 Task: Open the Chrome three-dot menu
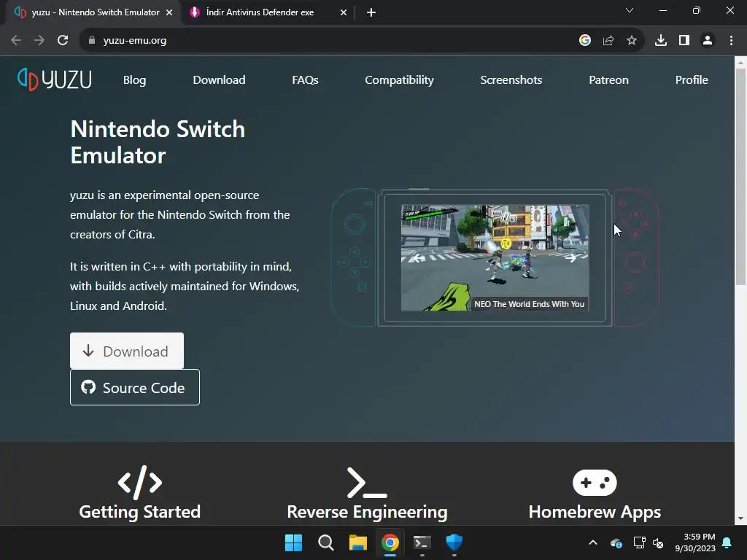point(731,41)
